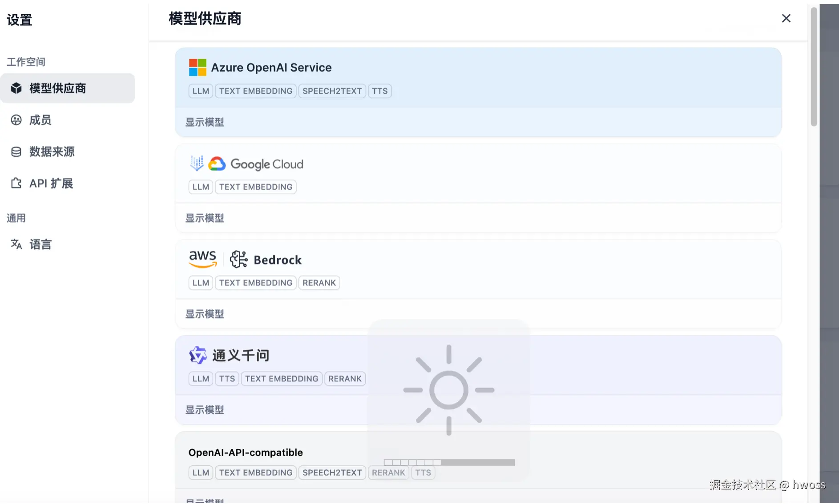Open the 数据来源 settings section

[52, 152]
